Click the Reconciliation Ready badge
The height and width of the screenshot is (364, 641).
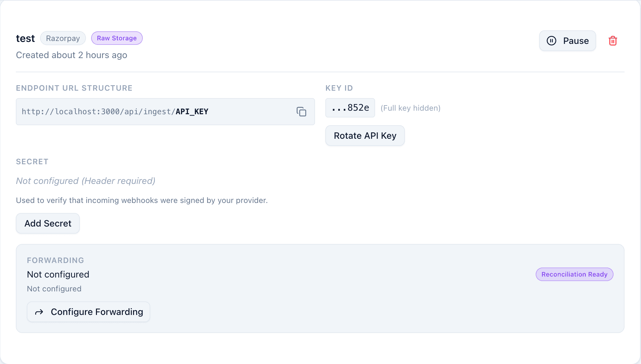coord(574,274)
